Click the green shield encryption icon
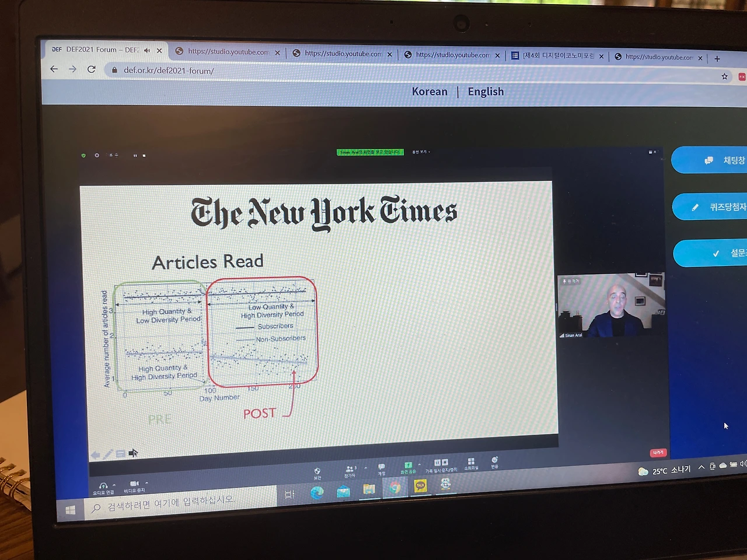The height and width of the screenshot is (560, 747). coord(83,155)
